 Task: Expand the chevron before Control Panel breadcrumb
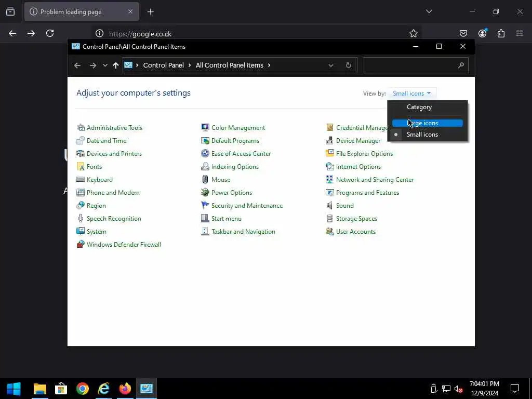coord(137,65)
